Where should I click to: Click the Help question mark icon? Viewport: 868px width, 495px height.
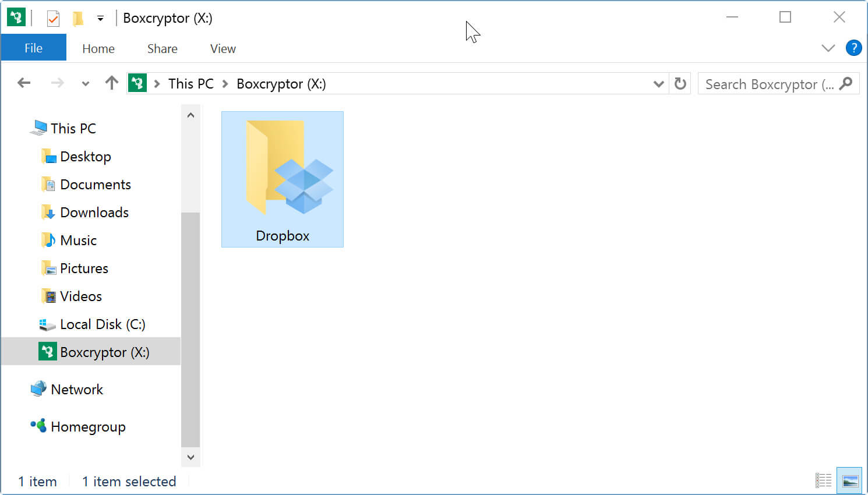pos(853,48)
